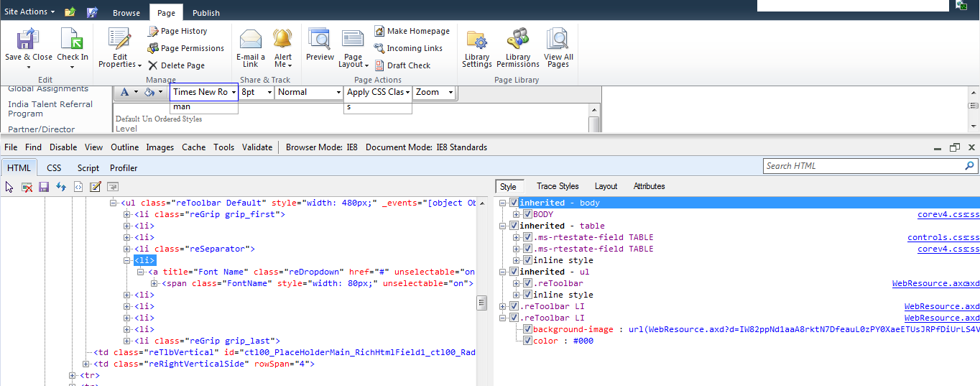
Task: Open Library Settings icon
Action: point(476,39)
